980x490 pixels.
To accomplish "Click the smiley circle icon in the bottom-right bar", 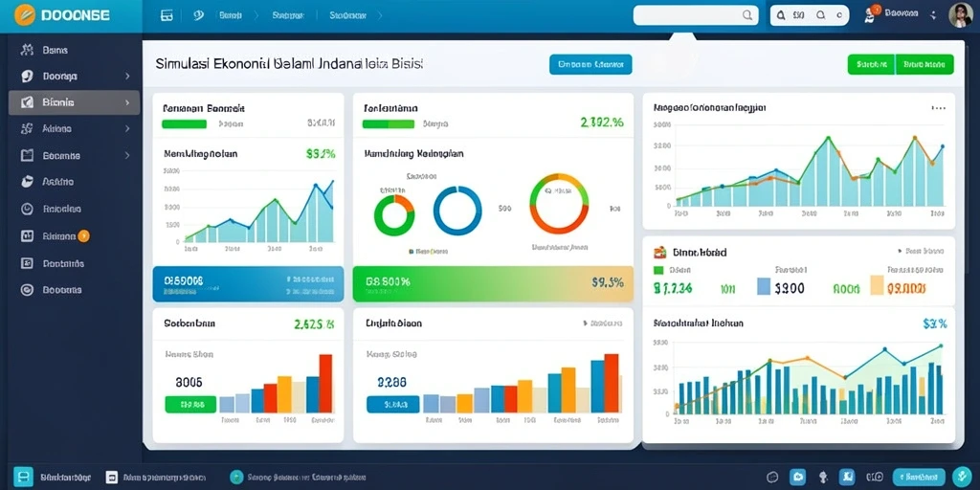I will coord(772,477).
